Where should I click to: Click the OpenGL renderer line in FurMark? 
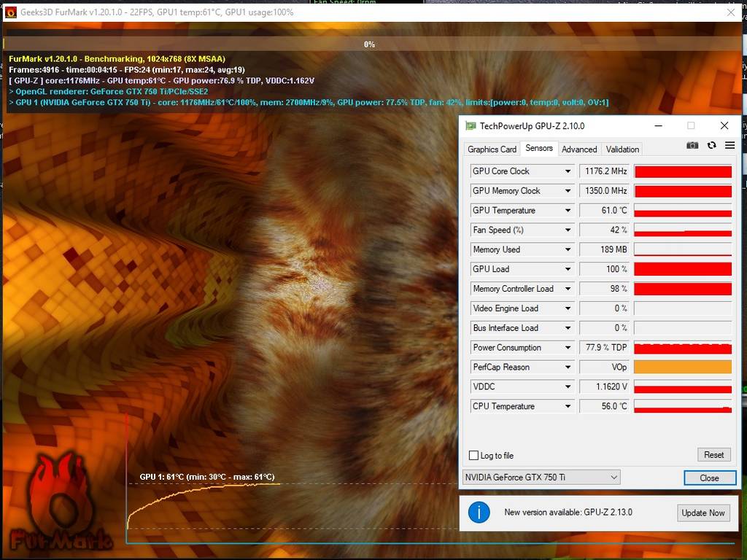(109, 91)
